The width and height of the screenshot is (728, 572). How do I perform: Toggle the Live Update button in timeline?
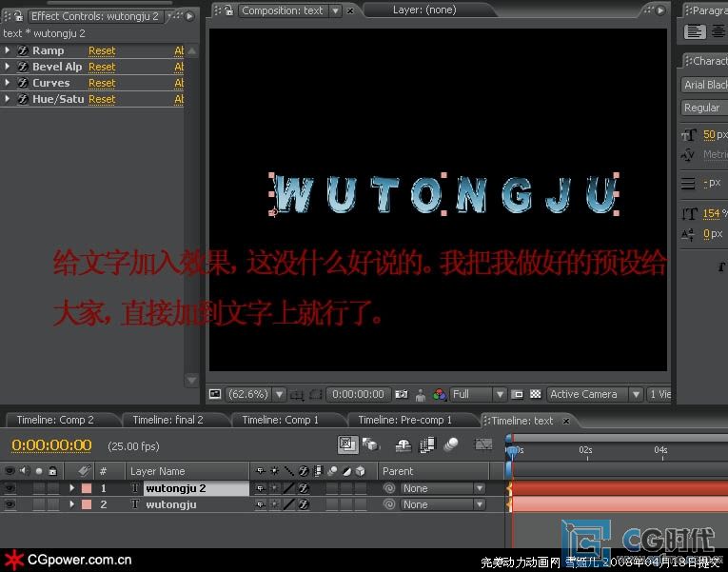pyautogui.click(x=347, y=444)
